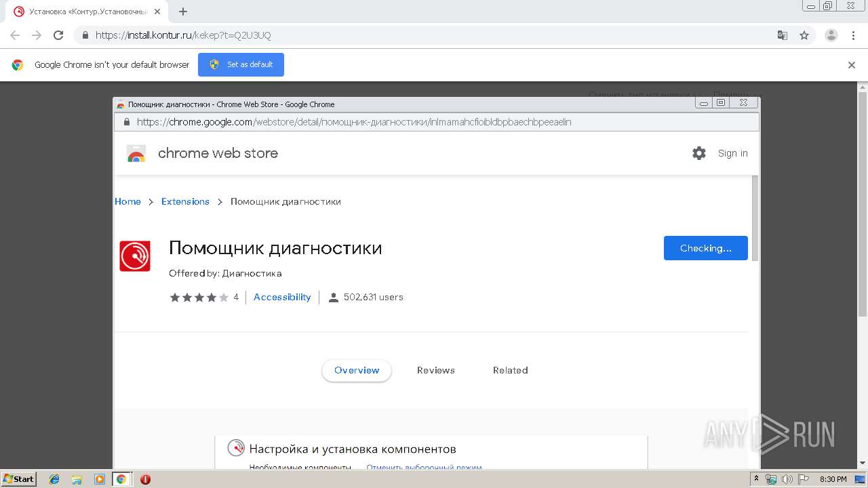Viewport: 868px width, 488px height.
Task: Open Web Store settings gear
Action: click(x=699, y=153)
